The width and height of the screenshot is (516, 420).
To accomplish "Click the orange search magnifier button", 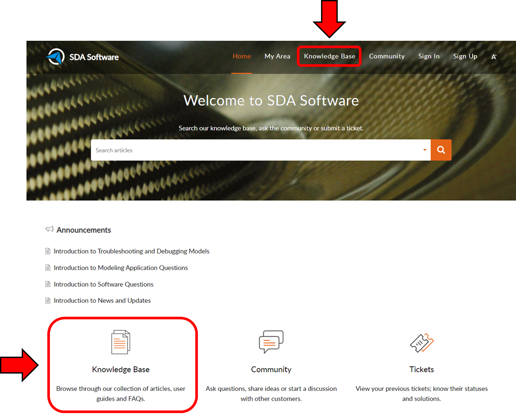I will click(x=441, y=150).
